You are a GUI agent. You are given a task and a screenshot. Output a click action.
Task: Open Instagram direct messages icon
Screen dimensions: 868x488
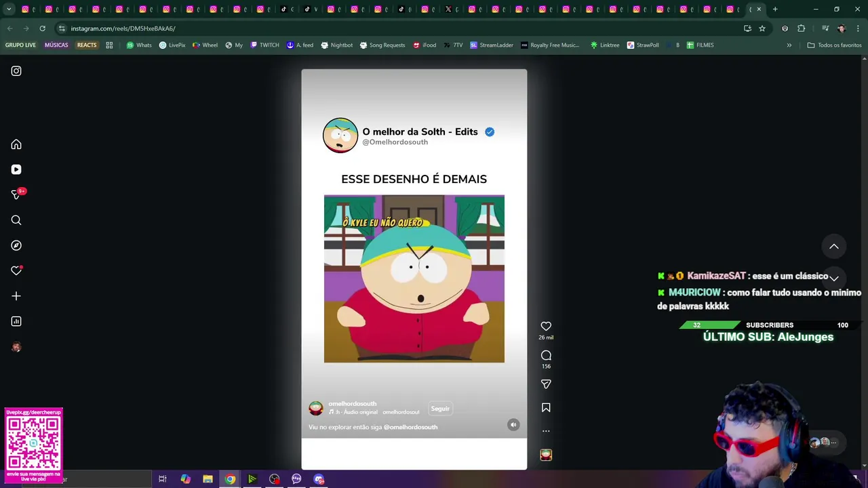16,195
